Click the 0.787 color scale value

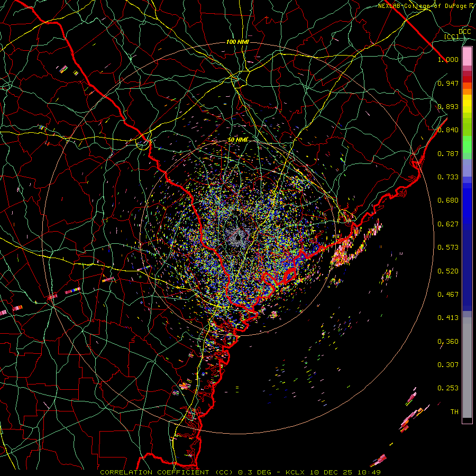[448, 153]
